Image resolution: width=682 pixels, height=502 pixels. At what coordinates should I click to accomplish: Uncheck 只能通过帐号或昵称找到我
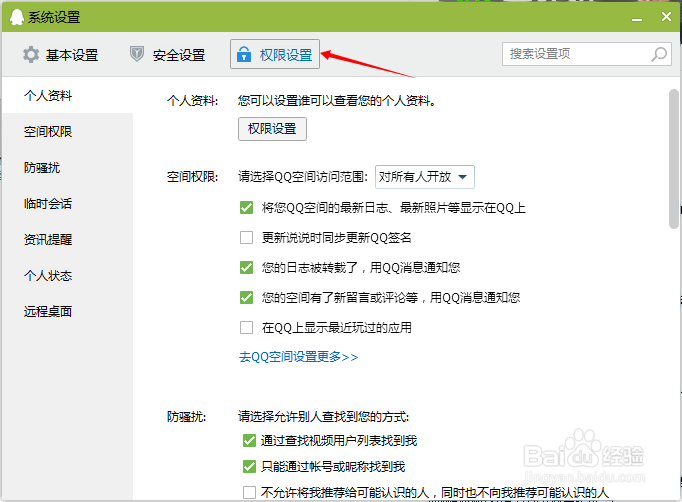[x=249, y=467]
